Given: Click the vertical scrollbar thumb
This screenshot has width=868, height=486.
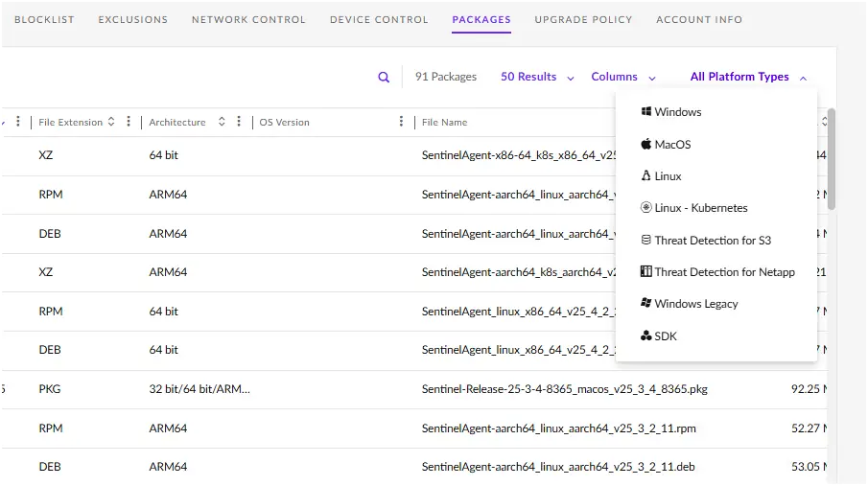Looking at the screenshot, I should 832,159.
